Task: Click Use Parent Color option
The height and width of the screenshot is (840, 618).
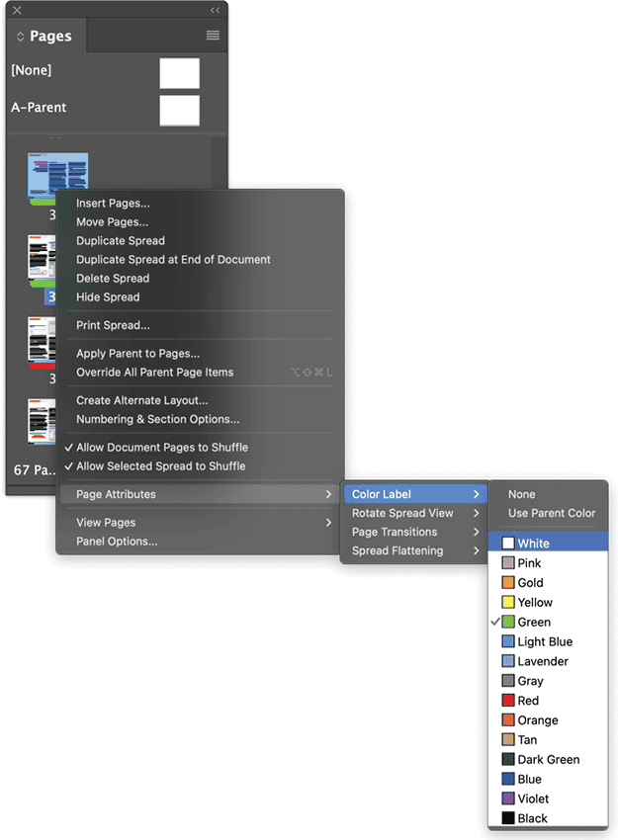Action: coord(552,513)
